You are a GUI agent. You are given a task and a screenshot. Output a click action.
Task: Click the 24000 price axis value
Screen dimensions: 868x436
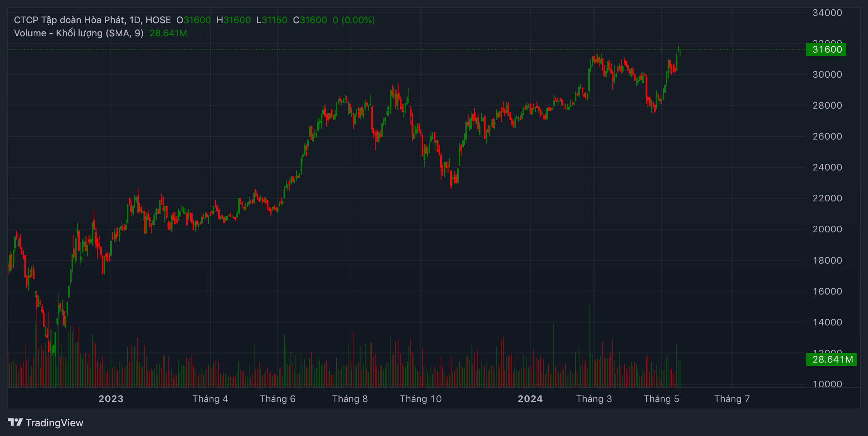point(827,167)
